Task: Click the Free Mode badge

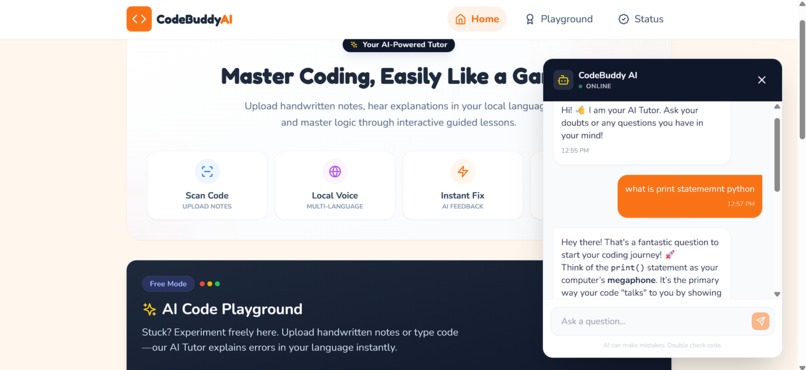Action: 168,284
